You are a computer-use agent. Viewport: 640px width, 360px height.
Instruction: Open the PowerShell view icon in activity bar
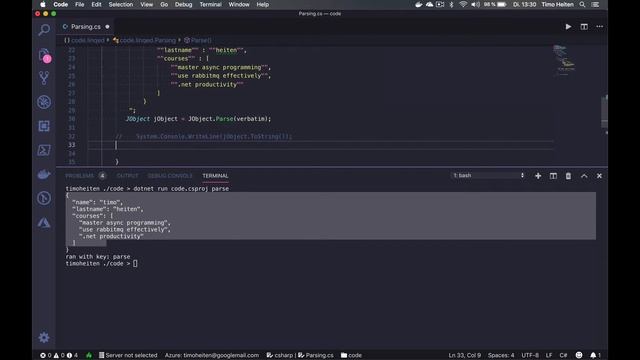click(x=44, y=150)
